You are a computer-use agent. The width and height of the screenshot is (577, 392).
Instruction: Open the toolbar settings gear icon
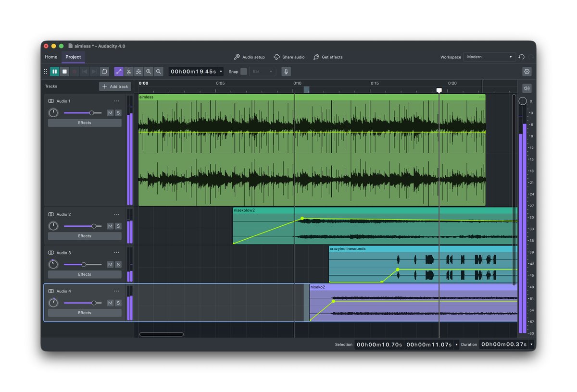[x=527, y=72]
